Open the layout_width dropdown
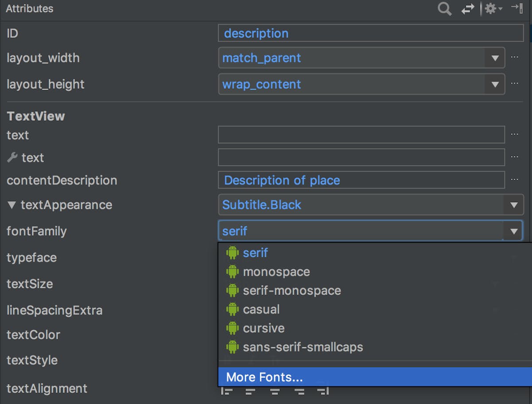The height and width of the screenshot is (404, 532). coord(495,58)
